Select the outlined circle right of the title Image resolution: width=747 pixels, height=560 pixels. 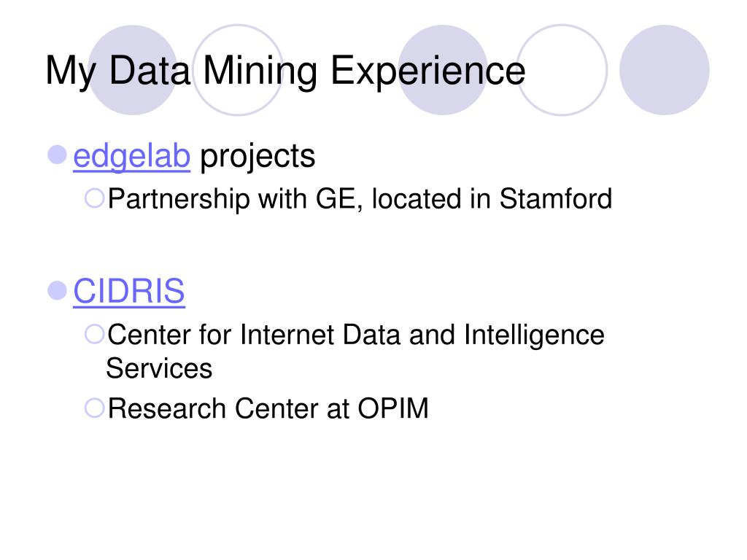pyautogui.click(x=562, y=70)
